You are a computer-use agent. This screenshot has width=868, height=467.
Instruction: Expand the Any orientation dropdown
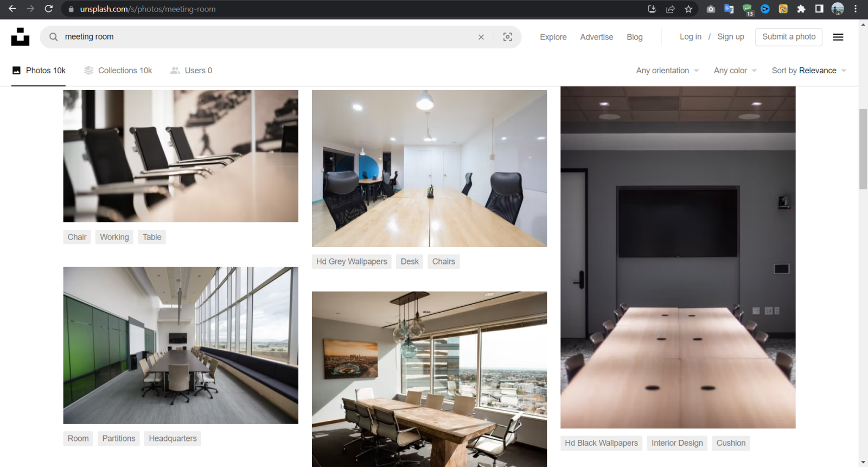click(x=668, y=71)
